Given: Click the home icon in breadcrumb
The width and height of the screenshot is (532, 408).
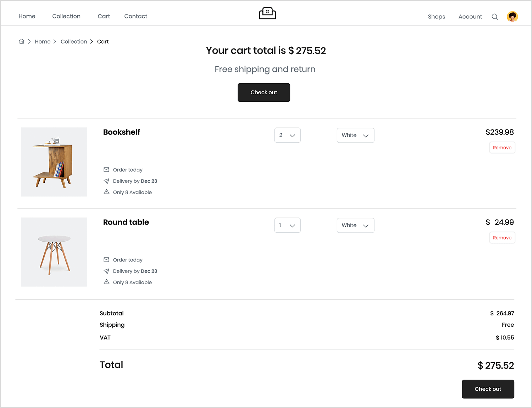Looking at the screenshot, I should tap(22, 42).
